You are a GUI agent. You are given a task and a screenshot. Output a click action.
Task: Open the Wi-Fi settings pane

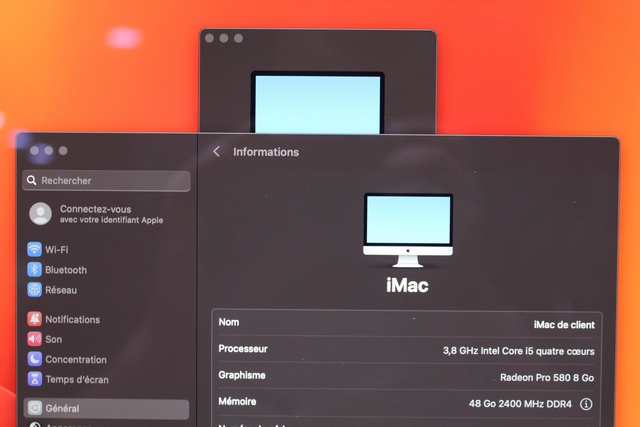pyautogui.click(x=106, y=249)
